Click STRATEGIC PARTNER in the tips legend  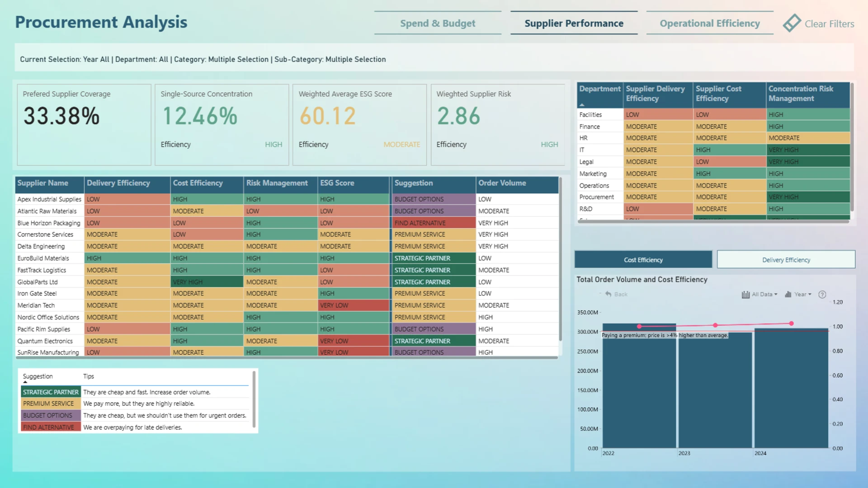(x=51, y=392)
